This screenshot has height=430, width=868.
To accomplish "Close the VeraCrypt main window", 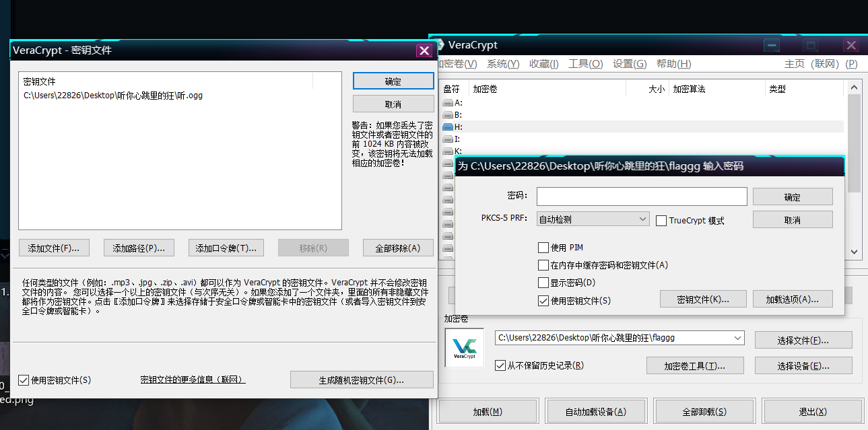I will point(851,46).
